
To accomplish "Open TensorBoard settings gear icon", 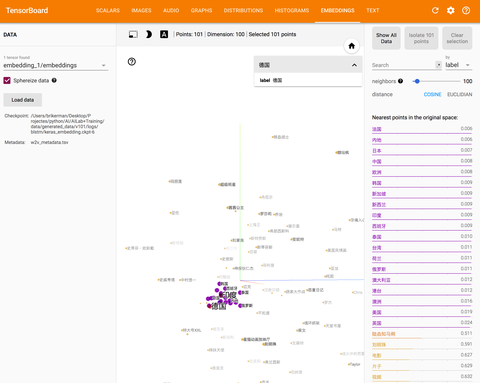I will tap(451, 10).
